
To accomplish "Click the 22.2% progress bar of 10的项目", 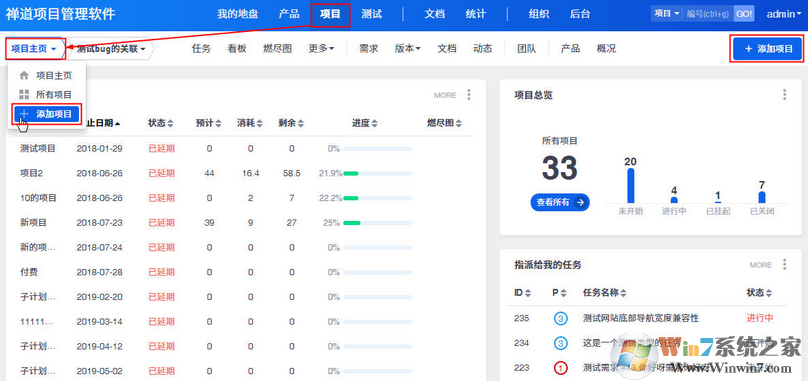I will (378, 198).
